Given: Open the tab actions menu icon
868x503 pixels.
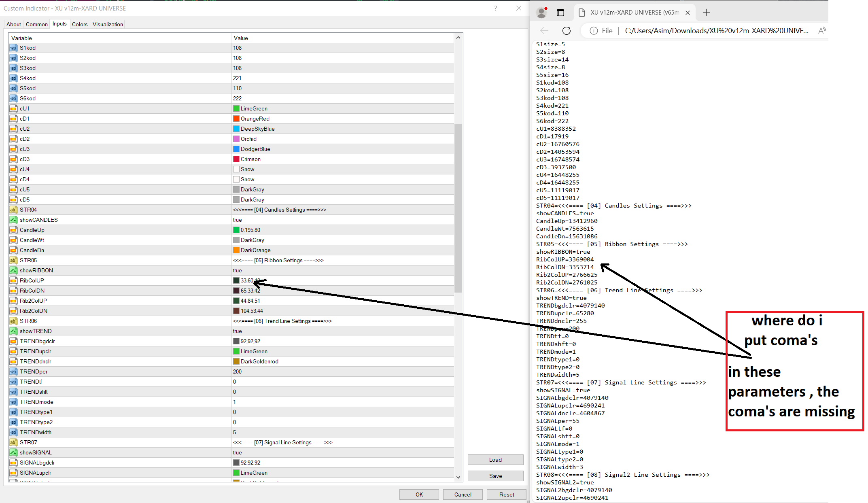Looking at the screenshot, I should (560, 13).
